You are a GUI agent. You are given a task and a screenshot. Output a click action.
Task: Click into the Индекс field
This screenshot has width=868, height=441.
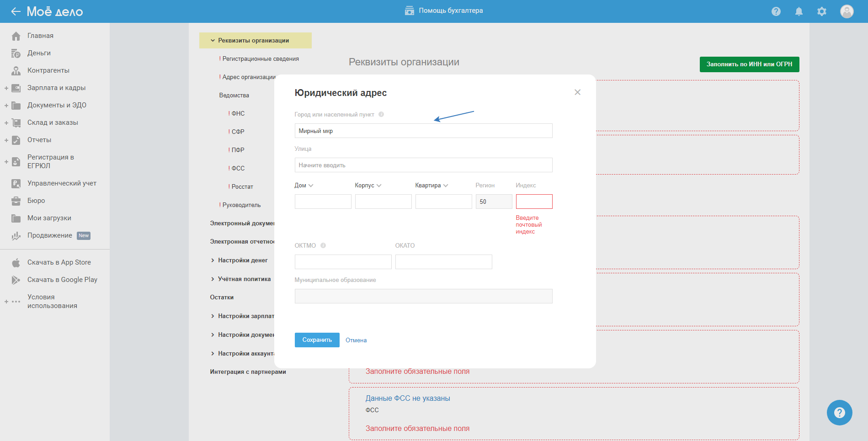(534, 202)
